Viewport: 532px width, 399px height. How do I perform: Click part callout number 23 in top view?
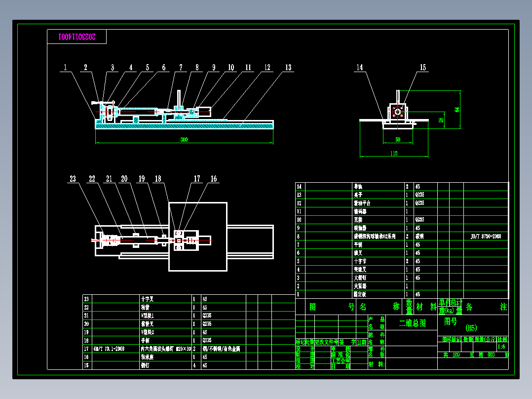point(73,179)
